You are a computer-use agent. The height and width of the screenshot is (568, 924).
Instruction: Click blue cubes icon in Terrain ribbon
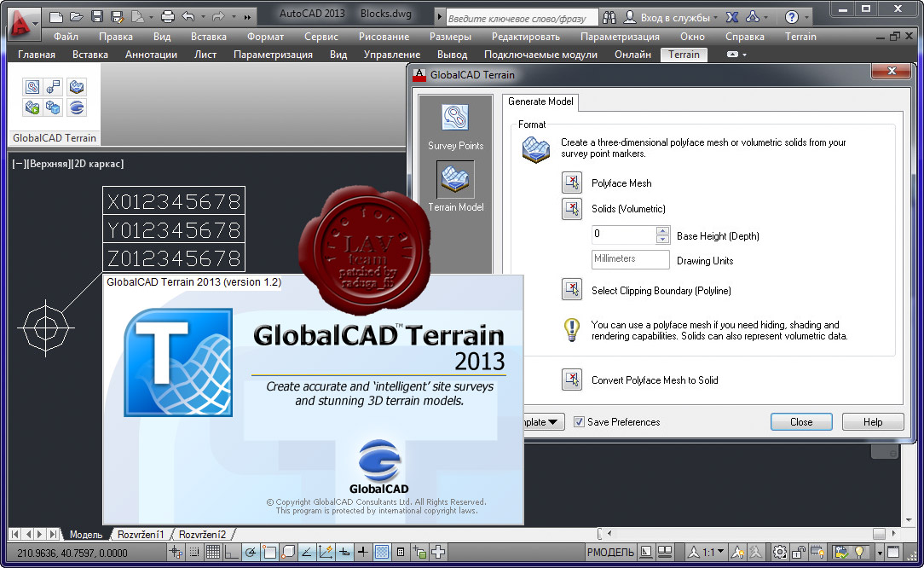[x=54, y=107]
